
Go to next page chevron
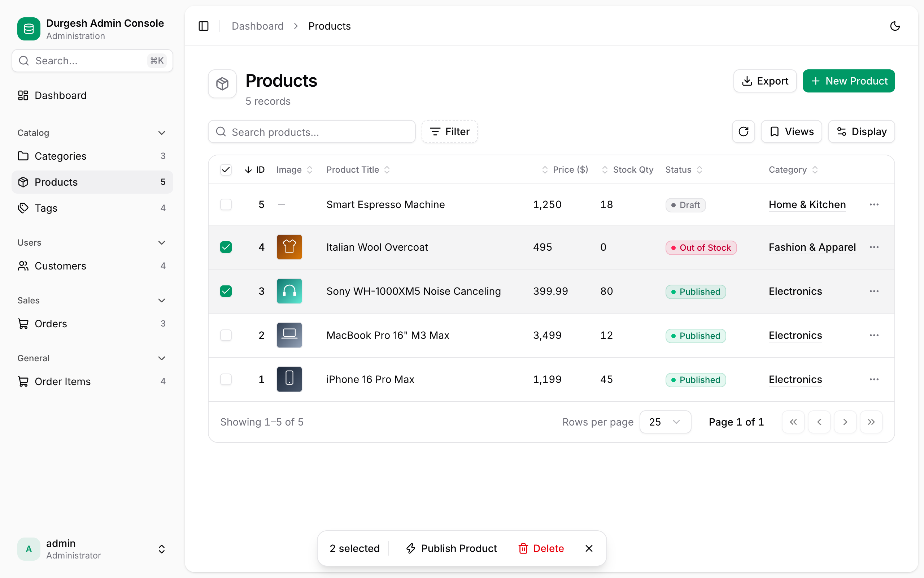point(845,422)
